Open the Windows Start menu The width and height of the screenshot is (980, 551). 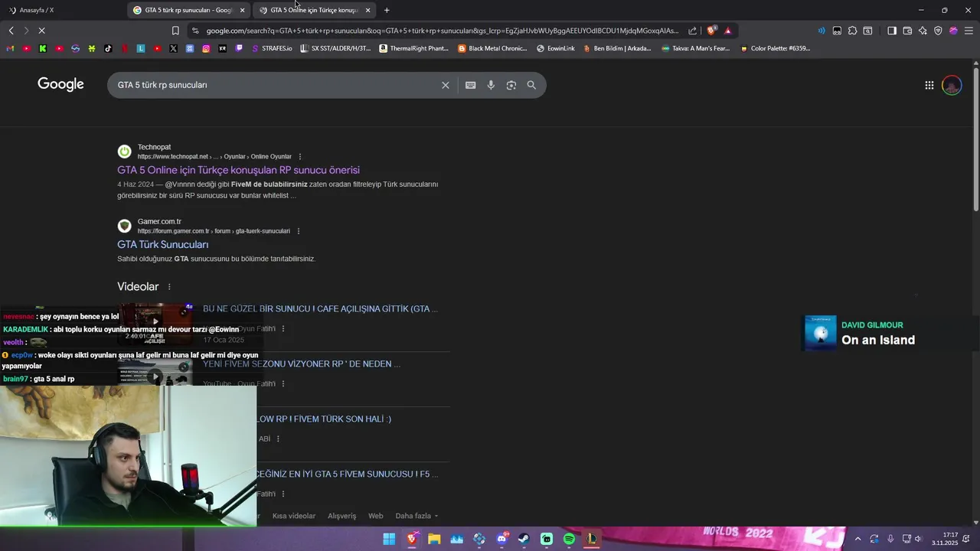[x=389, y=539]
